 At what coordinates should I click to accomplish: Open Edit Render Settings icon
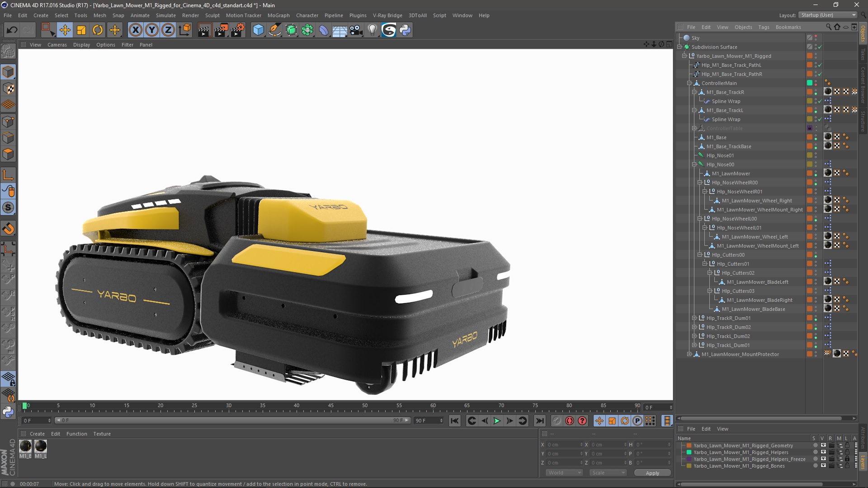coord(238,30)
